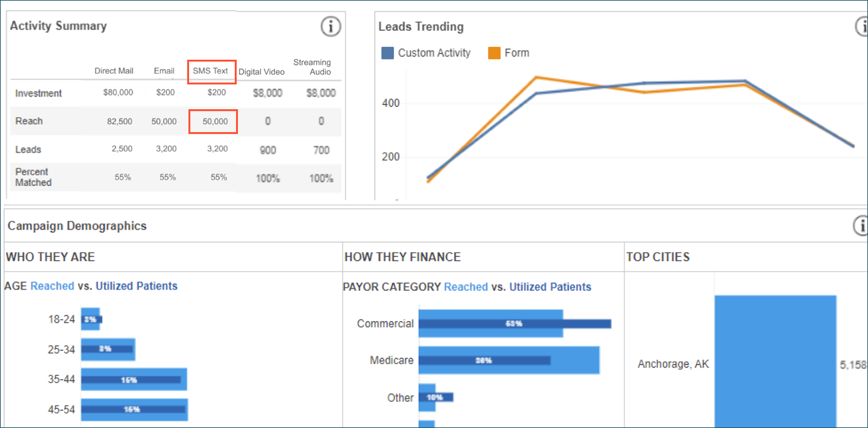Click the Digital Video column header
This screenshot has width=868, height=428.
point(261,72)
